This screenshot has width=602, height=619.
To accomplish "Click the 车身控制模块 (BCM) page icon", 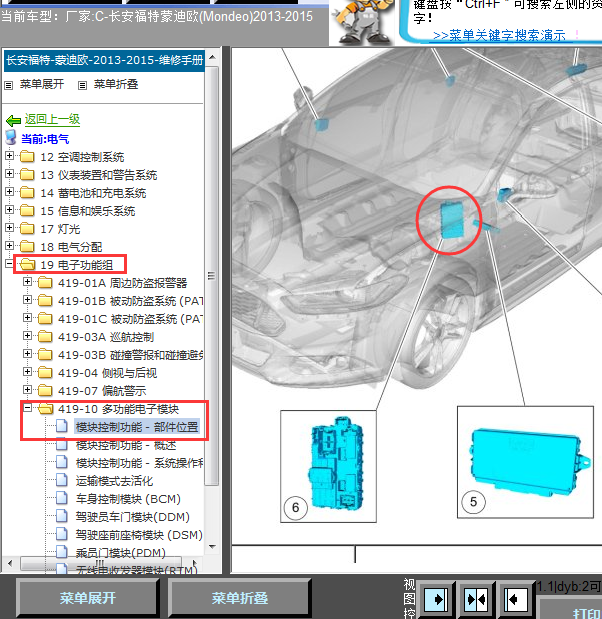I will pos(62,498).
